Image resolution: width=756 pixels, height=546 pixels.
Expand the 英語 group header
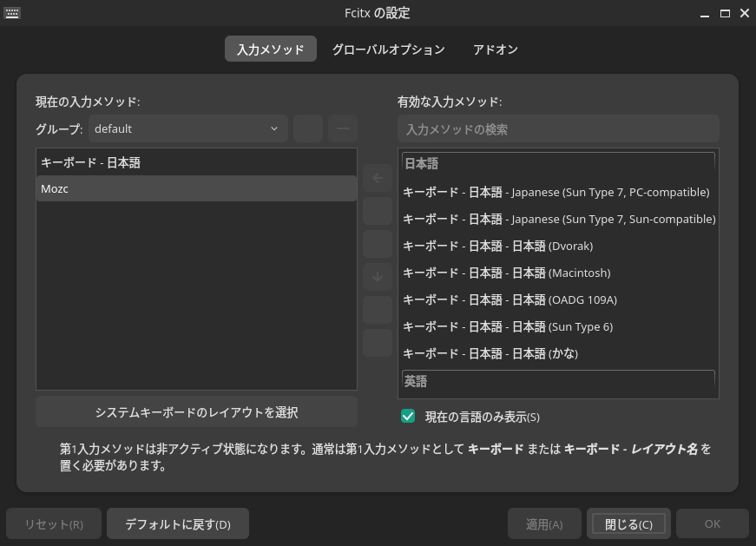click(x=558, y=381)
